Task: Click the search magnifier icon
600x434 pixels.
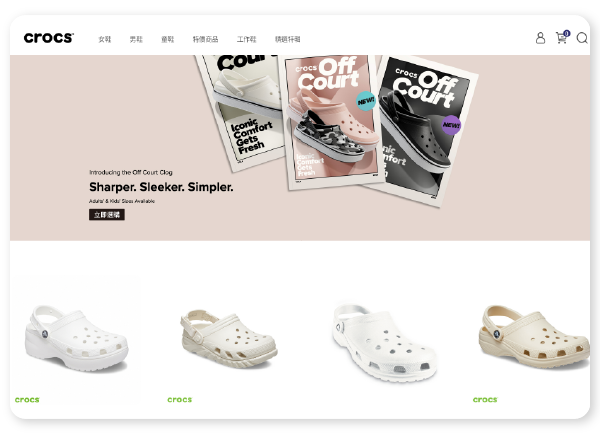Action: [582, 38]
